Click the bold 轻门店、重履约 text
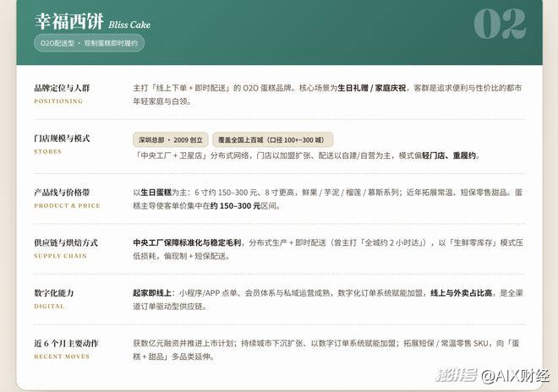This screenshot has height=392, width=558. click(x=449, y=155)
